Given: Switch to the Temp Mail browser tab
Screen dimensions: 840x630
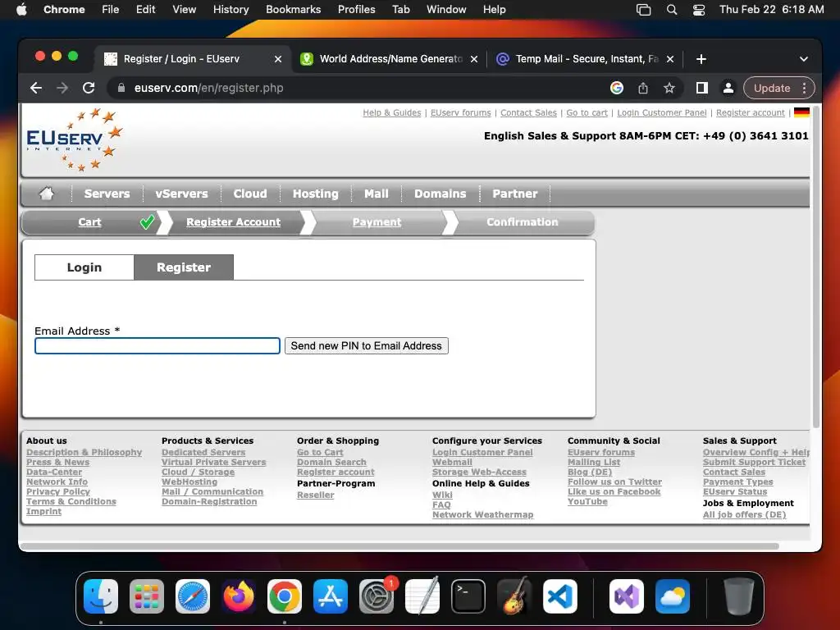Looking at the screenshot, I should (585, 59).
